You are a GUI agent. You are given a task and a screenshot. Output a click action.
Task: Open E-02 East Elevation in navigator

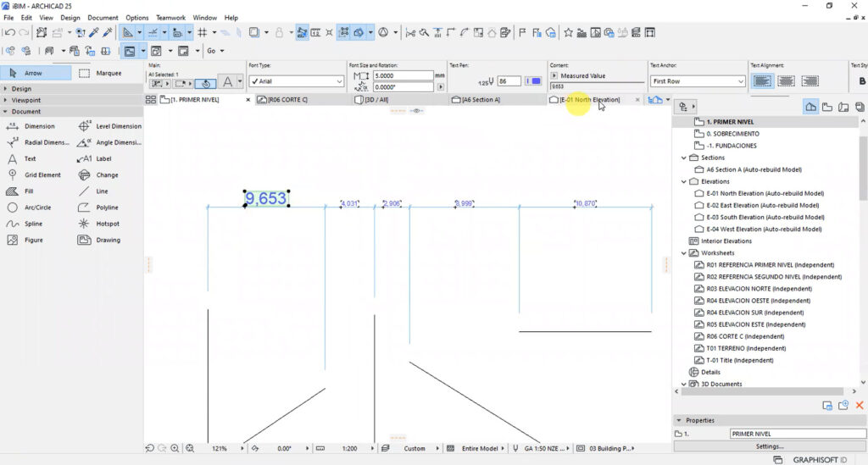click(x=763, y=205)
